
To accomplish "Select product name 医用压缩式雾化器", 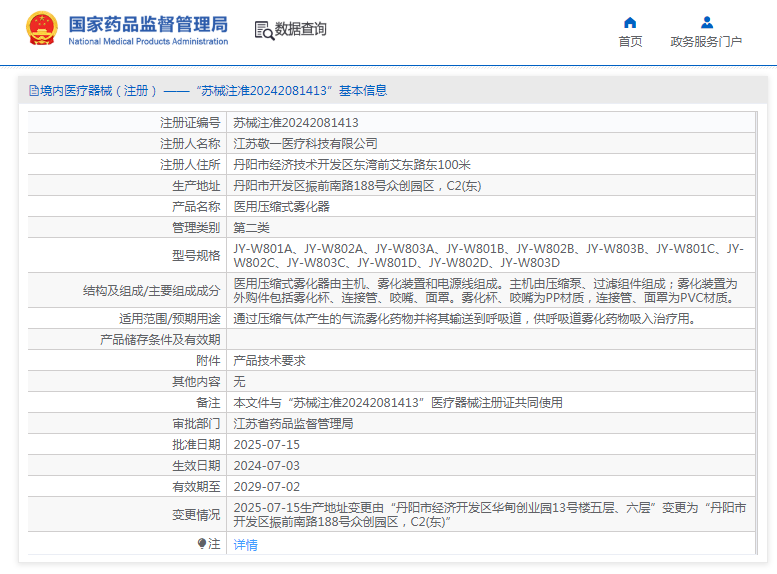I will [281, 207].
